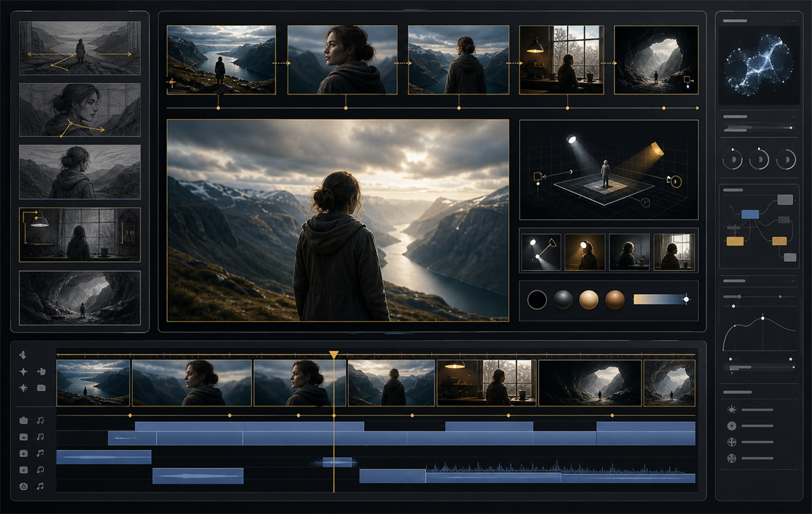Click the music note on the third track row
The width and height of the screenshot is (812, 514).
(41, 453)
